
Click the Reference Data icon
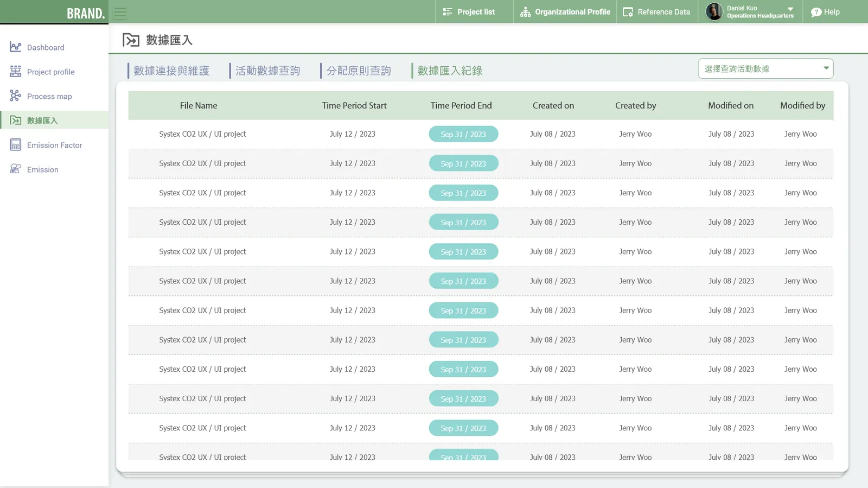coord(628,12)
